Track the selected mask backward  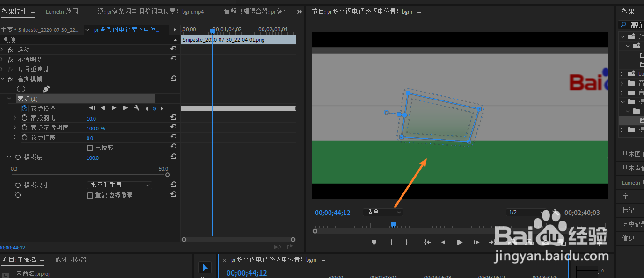click(x=92, y=108)
